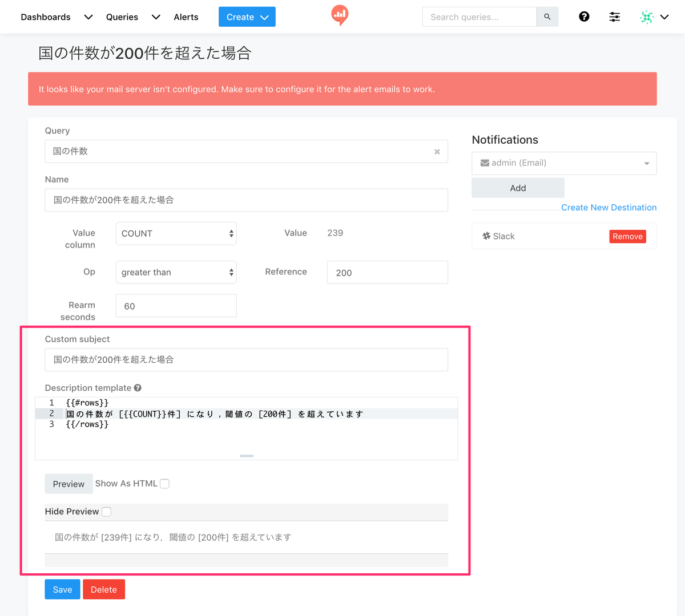
Task: Click the Rearm seconds field
Action: point(176,306)
